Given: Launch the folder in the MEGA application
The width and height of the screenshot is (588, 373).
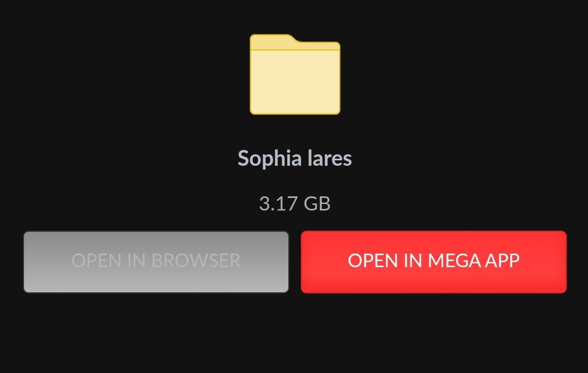Looking at the screenshot, I should click(433, 262).
